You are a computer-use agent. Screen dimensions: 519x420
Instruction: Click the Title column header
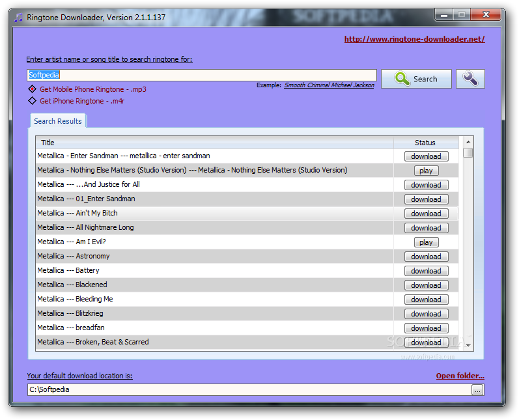coord(214,143)
